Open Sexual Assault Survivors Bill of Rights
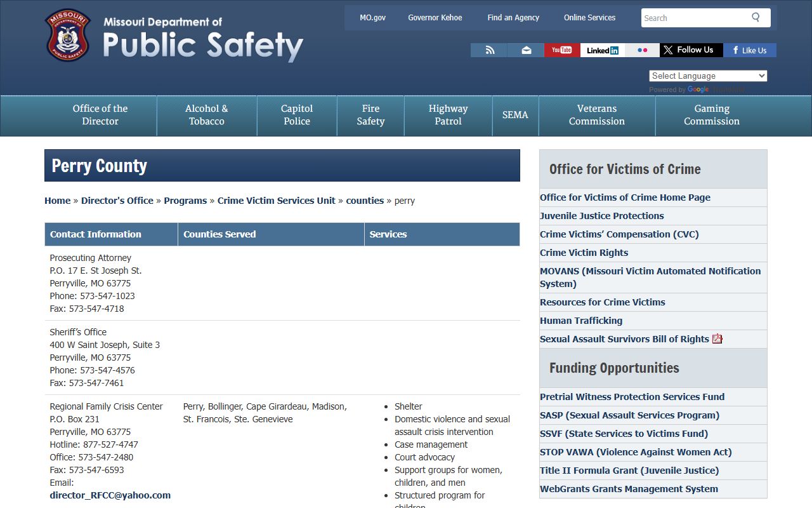Screen dimensions: 812x508 click(x=624, y=339)
